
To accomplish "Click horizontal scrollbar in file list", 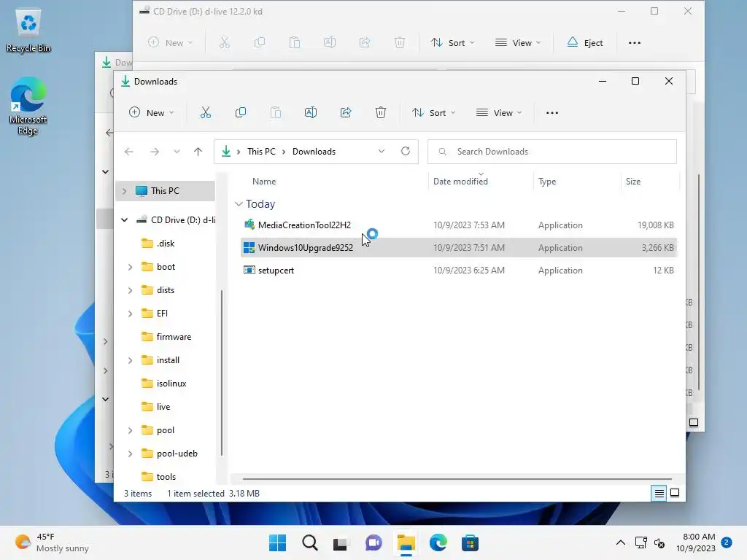I will coord(457,478).
